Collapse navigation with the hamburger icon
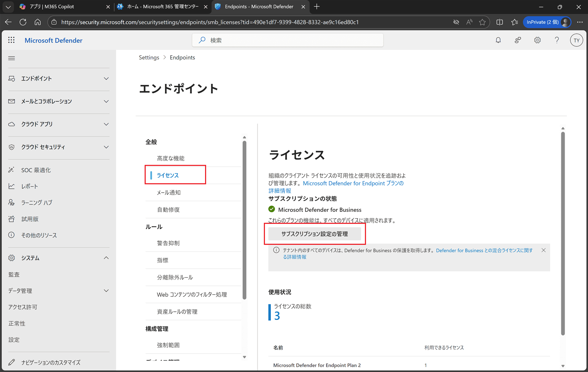The image size is (588, 372). click(12, 58)
